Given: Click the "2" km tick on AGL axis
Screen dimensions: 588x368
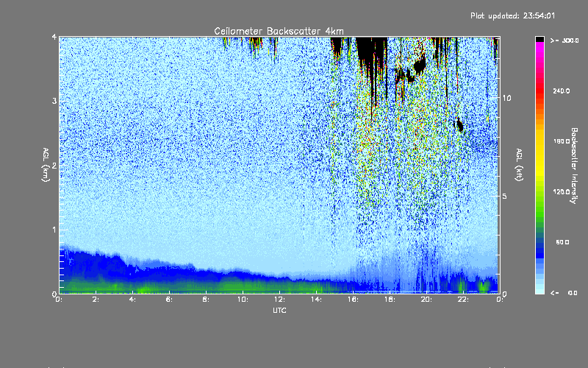Looking at the screenshot, I should point(54,165).
